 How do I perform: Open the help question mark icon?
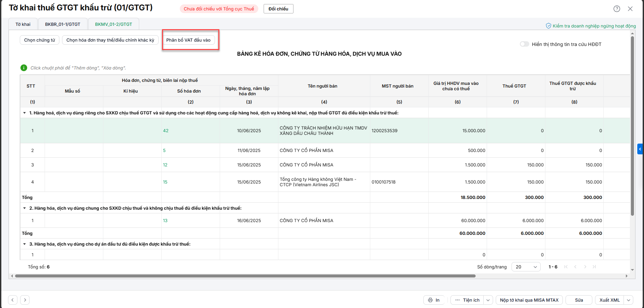tap(616, 9)
